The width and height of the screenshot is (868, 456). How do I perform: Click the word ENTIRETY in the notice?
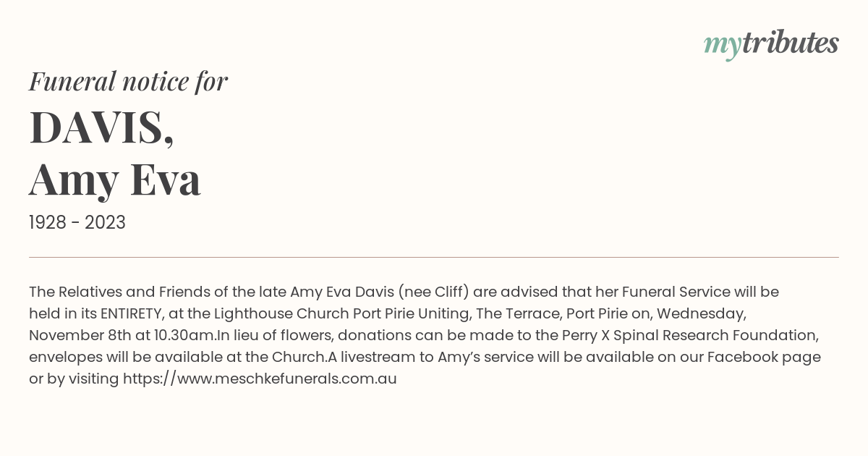[x=131, y=313]
